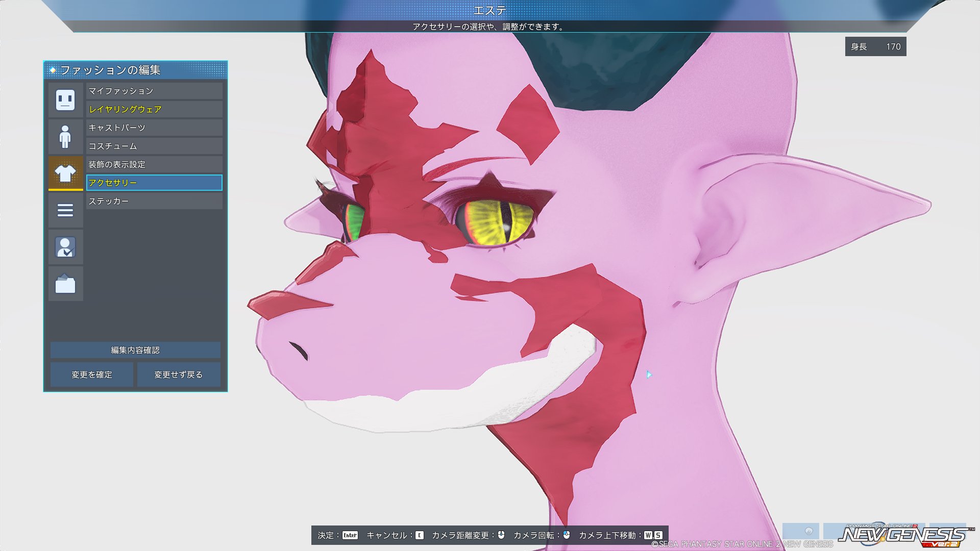Click the mouse icon for カメラ距離変更
Image resolution: width=980 pixels, height=551 pixels.
[x=501, y=535]
